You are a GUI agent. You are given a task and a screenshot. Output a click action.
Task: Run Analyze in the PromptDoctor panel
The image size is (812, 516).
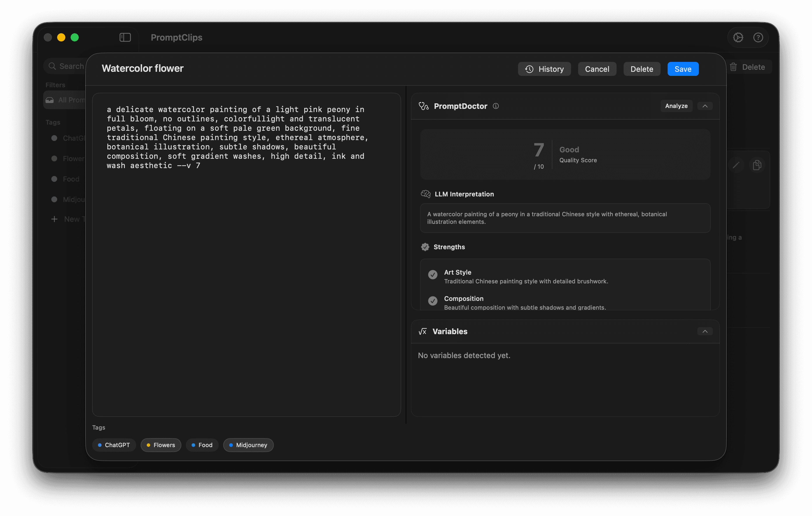pos(676,106)
